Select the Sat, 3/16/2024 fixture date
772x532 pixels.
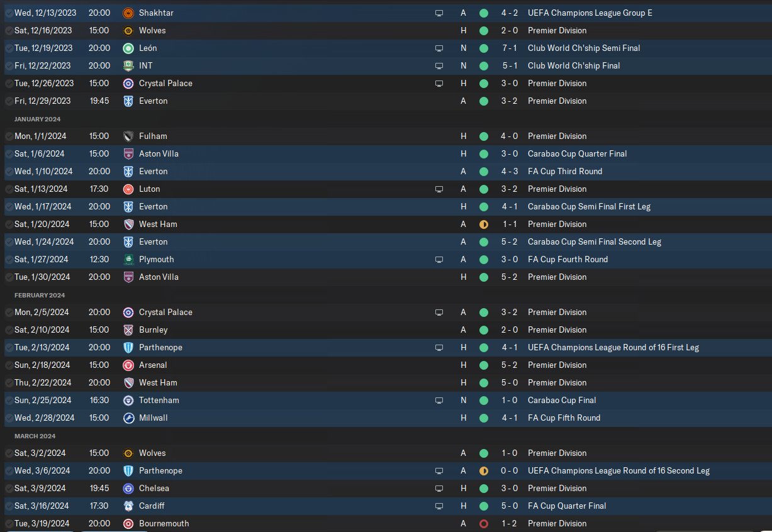point(39,506)
